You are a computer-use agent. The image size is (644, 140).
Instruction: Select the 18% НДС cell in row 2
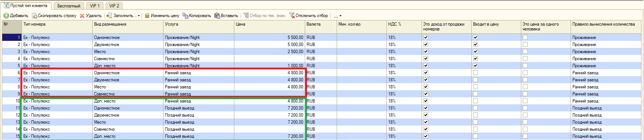coord(404,45)
